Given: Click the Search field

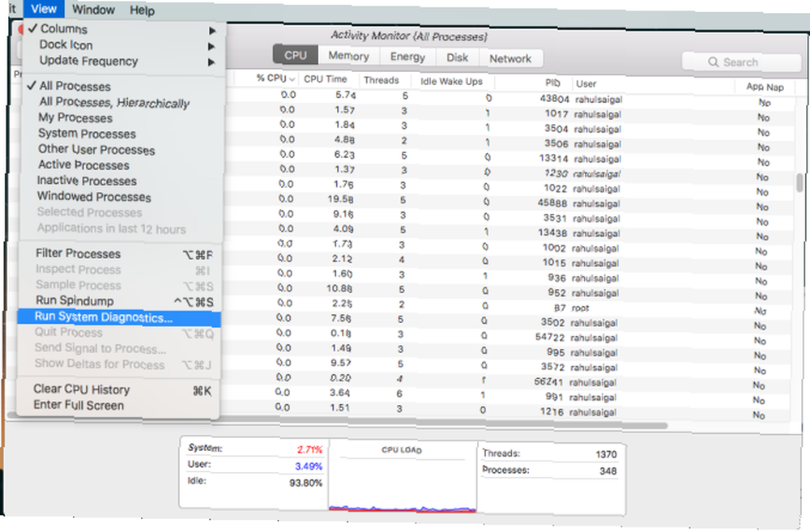Looking at the screenshot, I should click(x=741, y=62).
